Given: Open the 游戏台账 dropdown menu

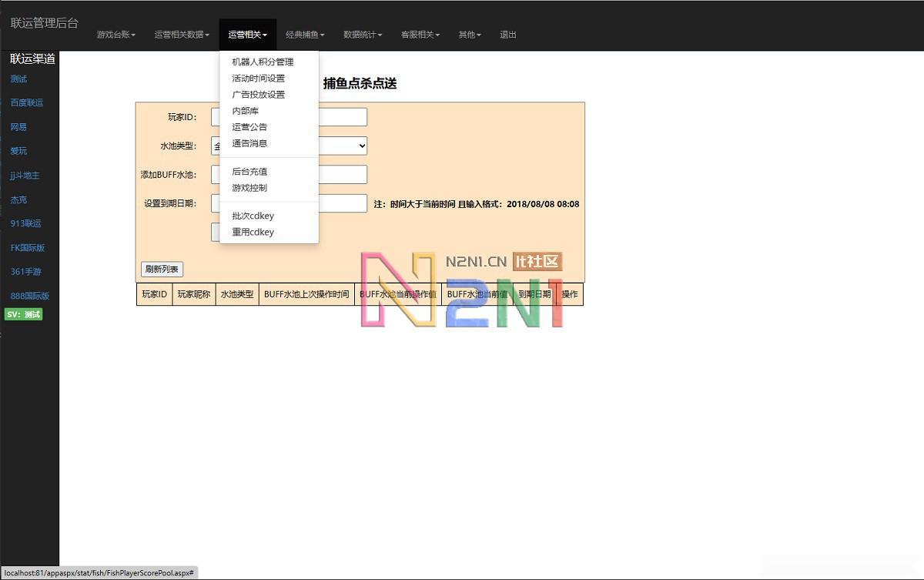Looking at the screenshot, I should (x=115, y=35).
